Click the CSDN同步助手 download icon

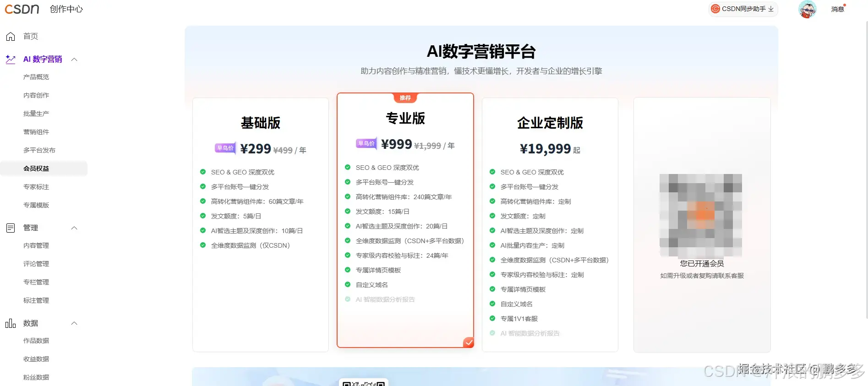[771, 9]
